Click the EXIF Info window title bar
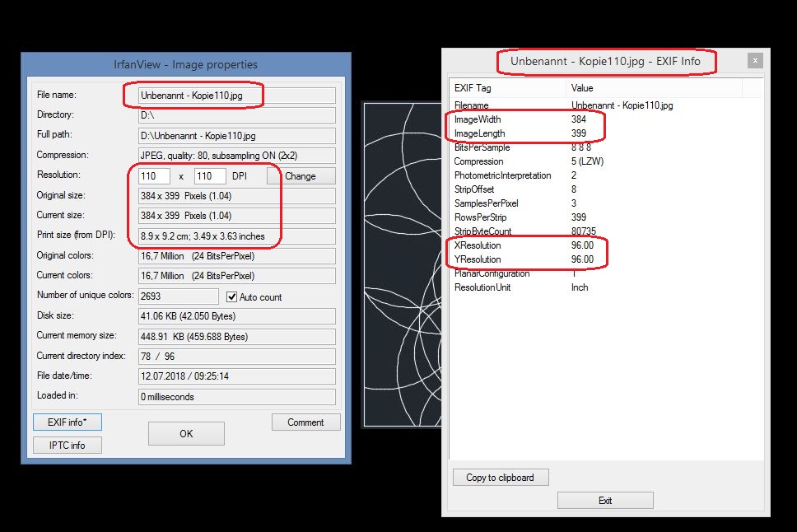Viewport: 797px width, 532px height. click(x=605, y=61)
